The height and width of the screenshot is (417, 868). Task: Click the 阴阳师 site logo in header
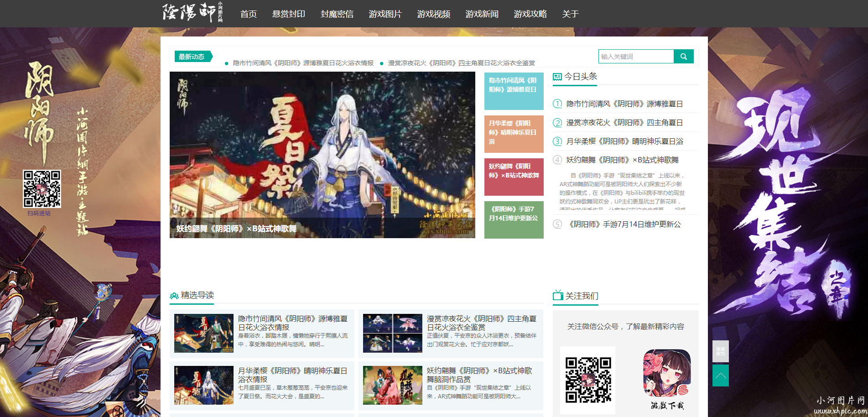[192, 13]
